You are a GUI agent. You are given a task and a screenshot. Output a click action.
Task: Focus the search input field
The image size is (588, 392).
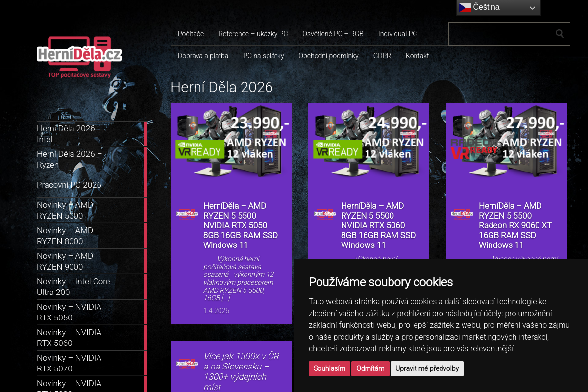tap(500, 34)
